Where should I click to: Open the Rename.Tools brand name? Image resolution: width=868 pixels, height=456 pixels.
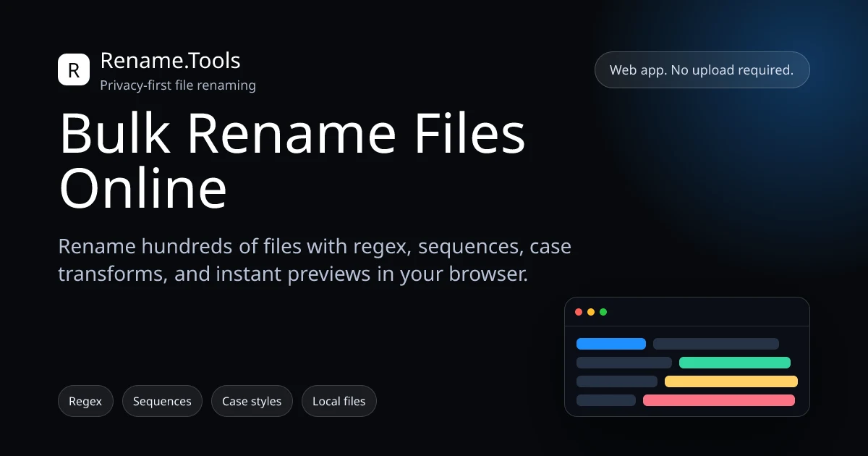tap(170, 61)
